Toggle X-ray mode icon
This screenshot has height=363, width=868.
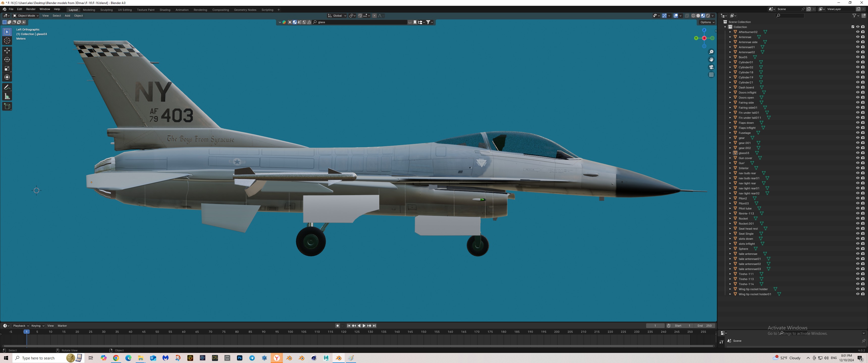[x=687, y=15]
